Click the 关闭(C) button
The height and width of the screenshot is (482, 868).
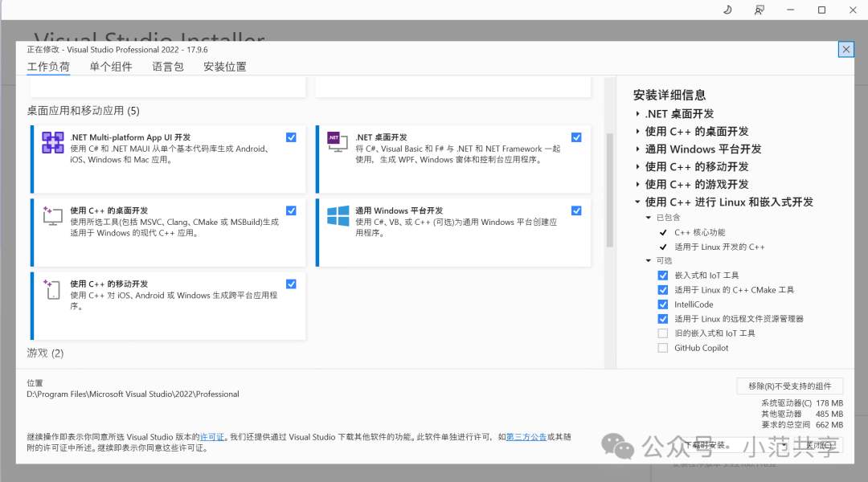pyautogui.click(x=819, y=445)
